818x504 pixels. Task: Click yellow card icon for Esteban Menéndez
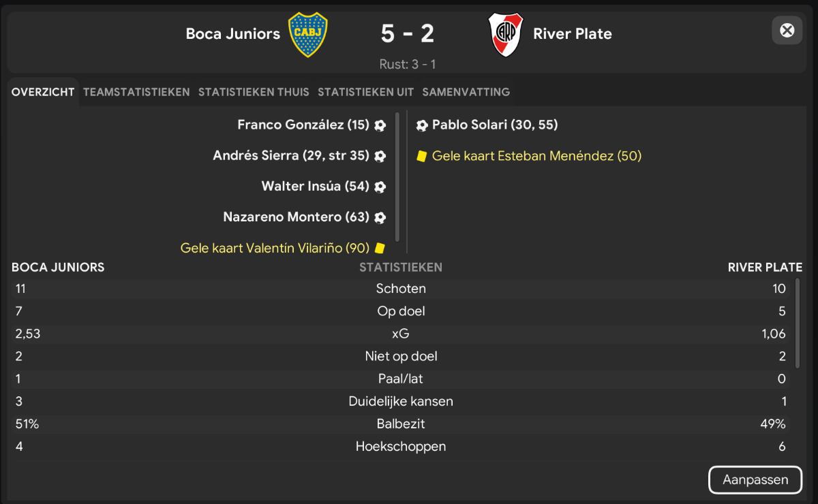coord(421,157)
